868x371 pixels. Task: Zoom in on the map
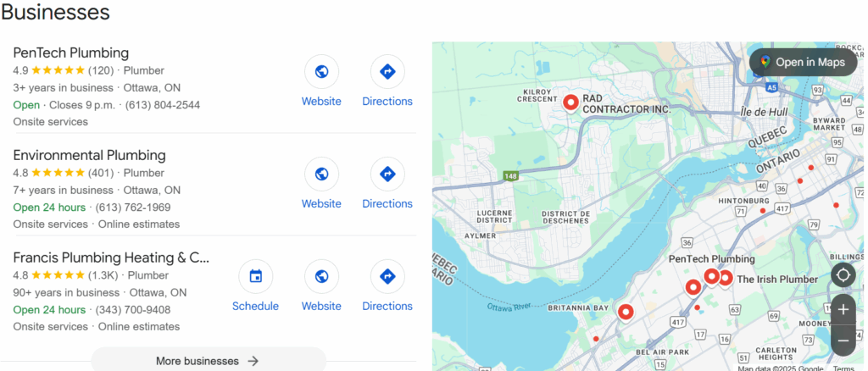coord(843,310)
